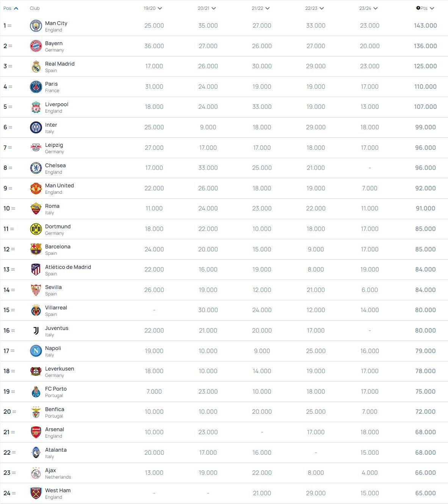Click the Juventus logo icon
The width and height of the screenshot is (448, 504).
[x=36, y=331]
